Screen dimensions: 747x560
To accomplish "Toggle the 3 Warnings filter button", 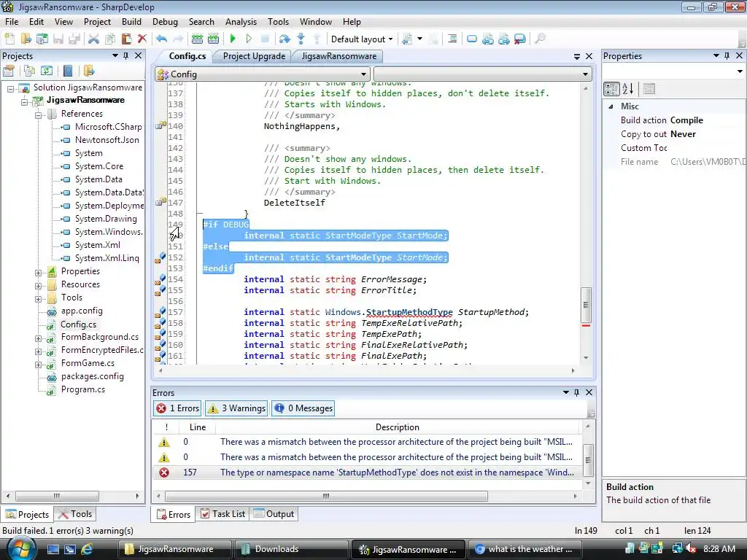I will coord(237,408).
